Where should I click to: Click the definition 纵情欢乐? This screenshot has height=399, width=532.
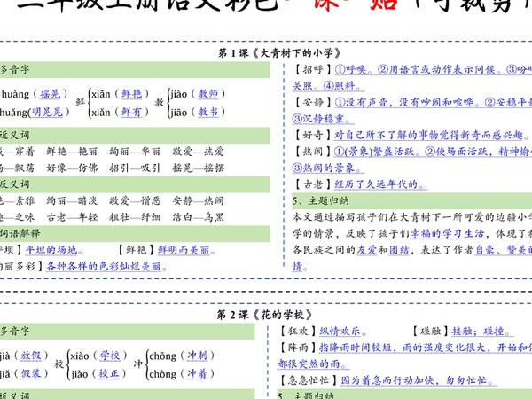point(340,331)
